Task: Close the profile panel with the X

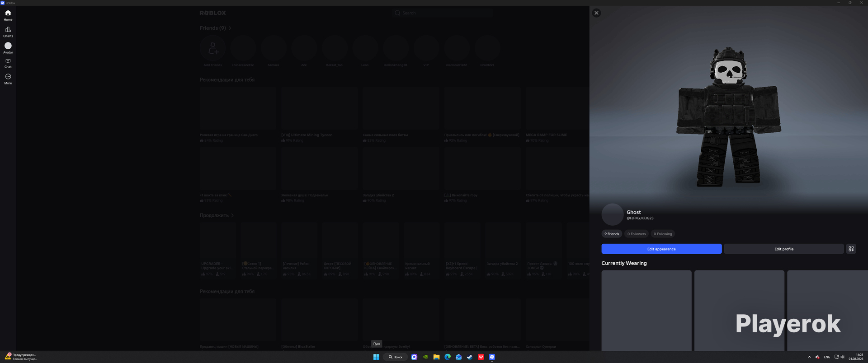Action: click(x=596, y=13)
